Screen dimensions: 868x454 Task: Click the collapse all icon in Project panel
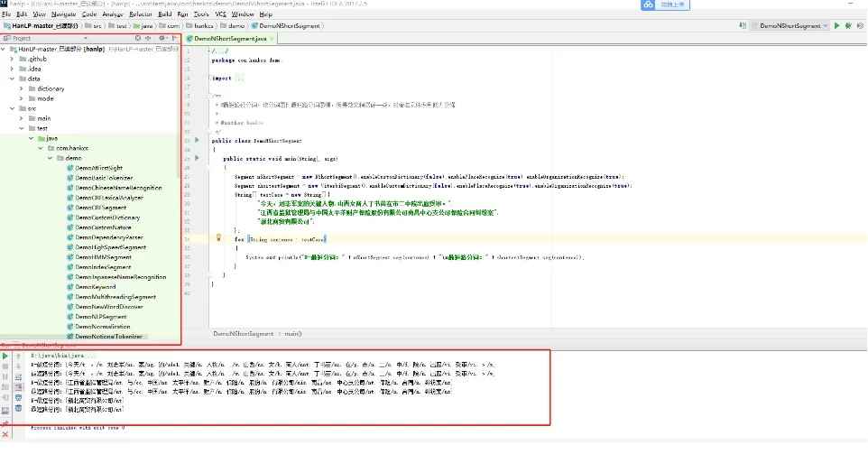(148, 38)
